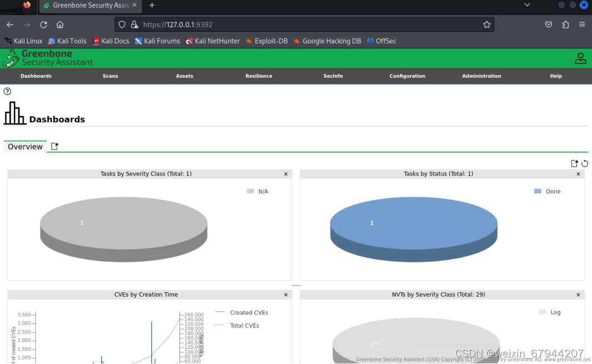
Task: Reload the current page
Action: point(43,24)
